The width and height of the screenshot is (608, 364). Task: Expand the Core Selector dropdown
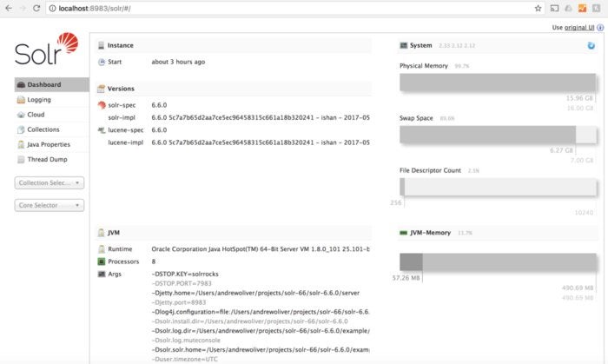(50, 205)
